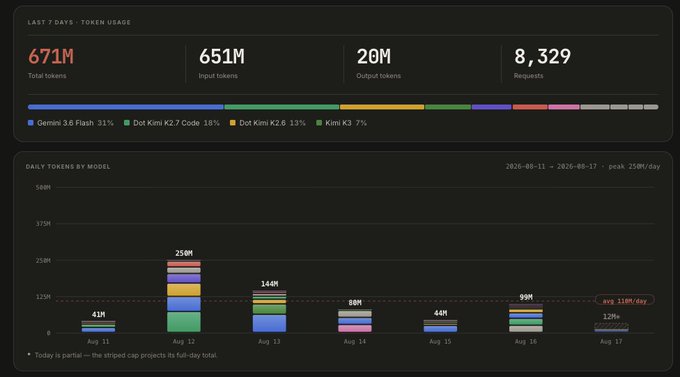680x377 pixels.
Task: Click the Dot Kimi K2.6 yellow legend swatch
Action: pos(232,123)
